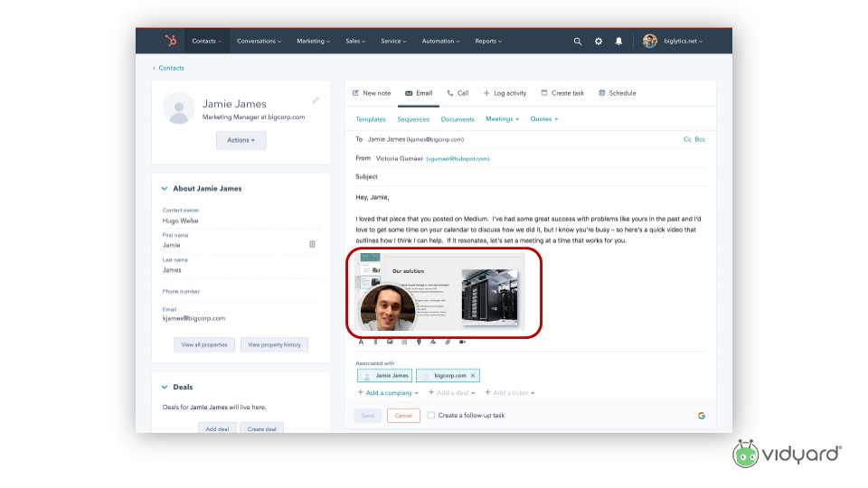Image resolution: width=868 pixels, height=488 pixels.
Task: Open settings gear in top bar
Action: [599, 41]
